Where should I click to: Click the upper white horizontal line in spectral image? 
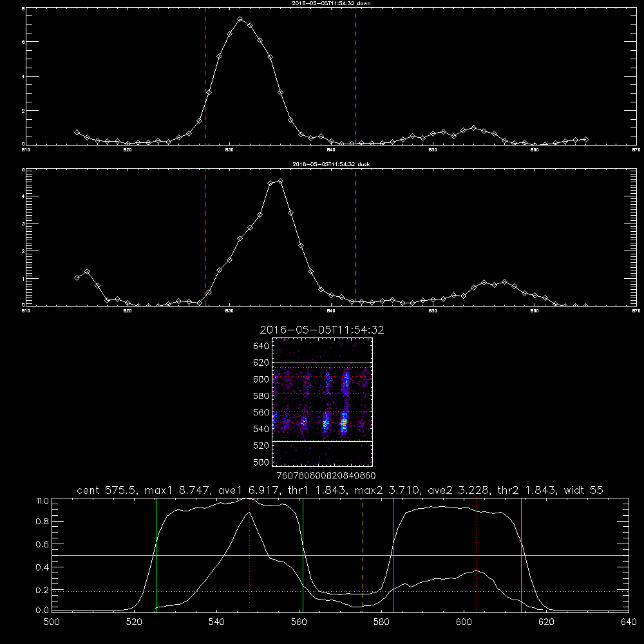tap(322, 363)
